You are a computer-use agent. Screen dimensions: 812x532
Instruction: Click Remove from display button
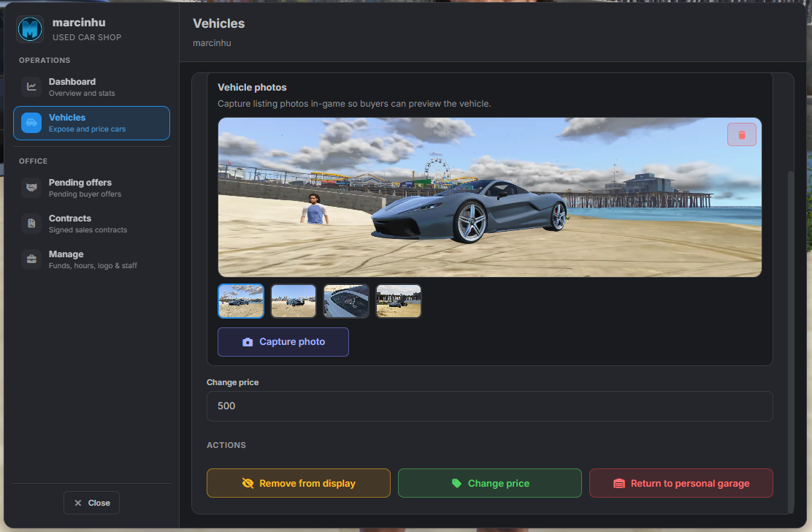pos(298,483)
